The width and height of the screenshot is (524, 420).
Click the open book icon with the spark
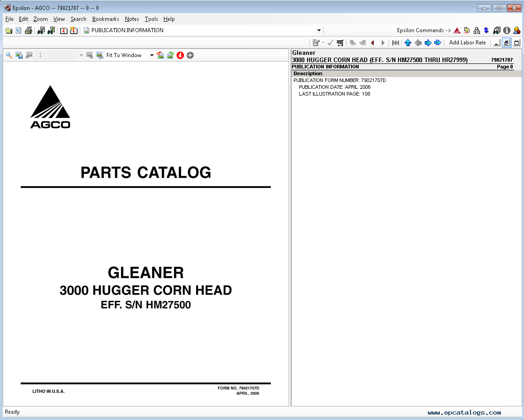click(x=73, y=30)
